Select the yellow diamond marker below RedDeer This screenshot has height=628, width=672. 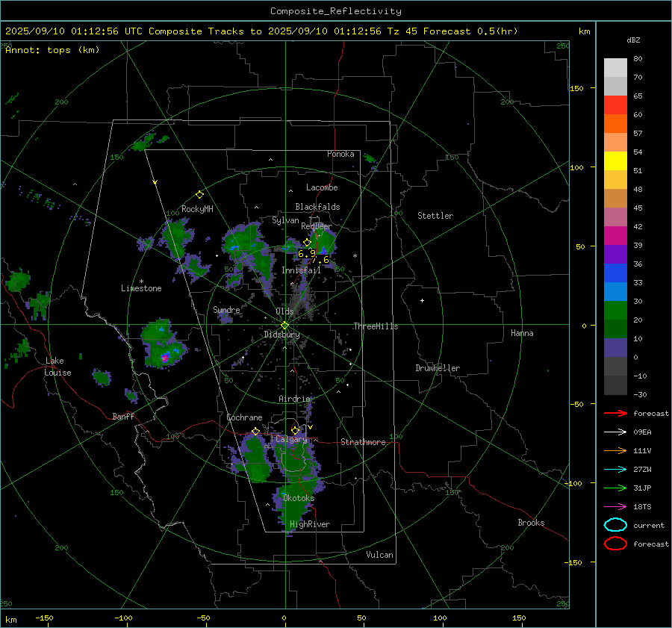click(307, 243)
